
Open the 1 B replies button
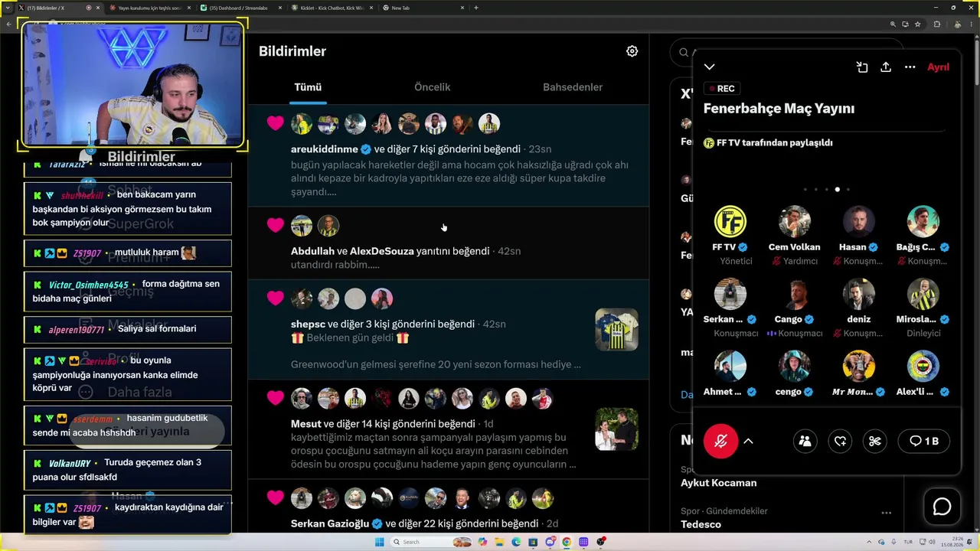point(923,441)
